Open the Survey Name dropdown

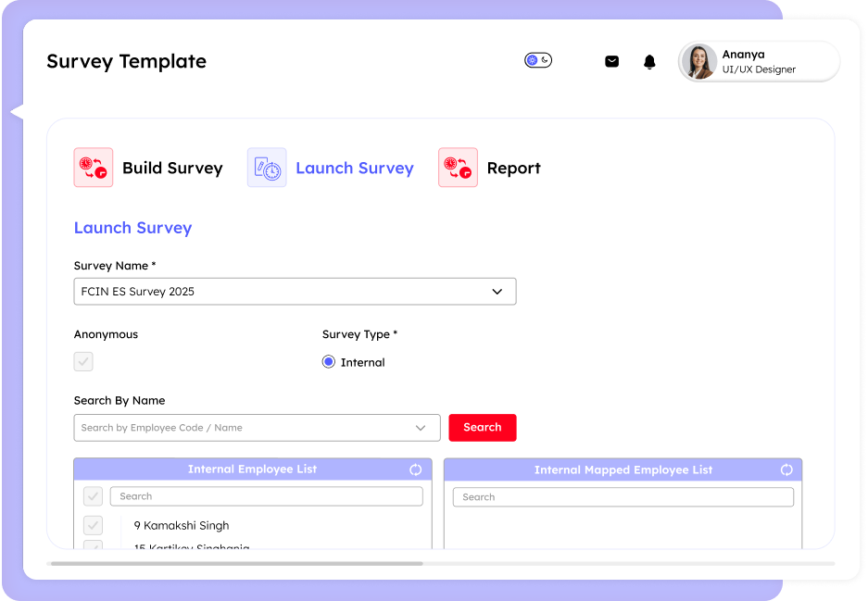[x=497, y=292]
